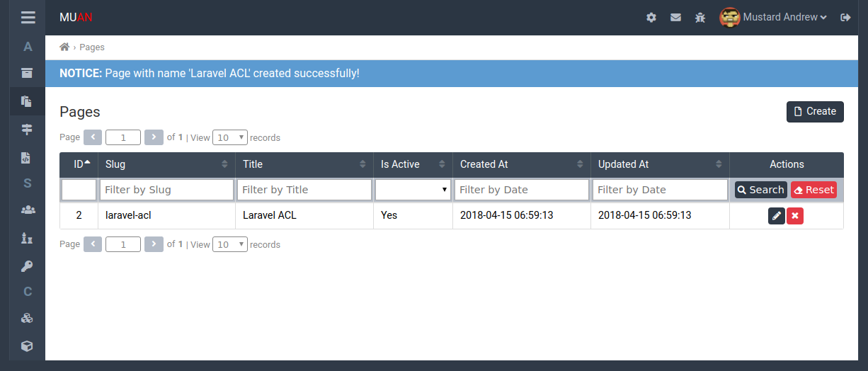
Task: Click the signpost icon in sidebar
Action: pos(27,129)
